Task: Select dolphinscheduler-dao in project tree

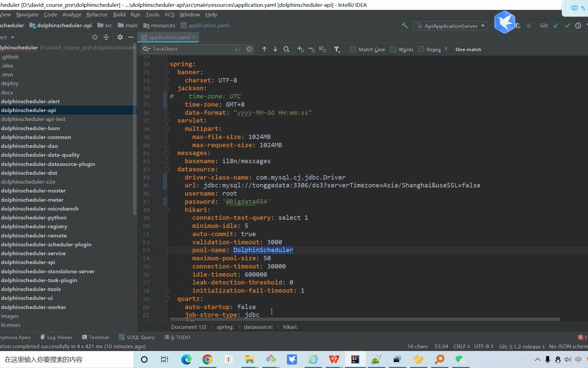Action: point(29,146)
